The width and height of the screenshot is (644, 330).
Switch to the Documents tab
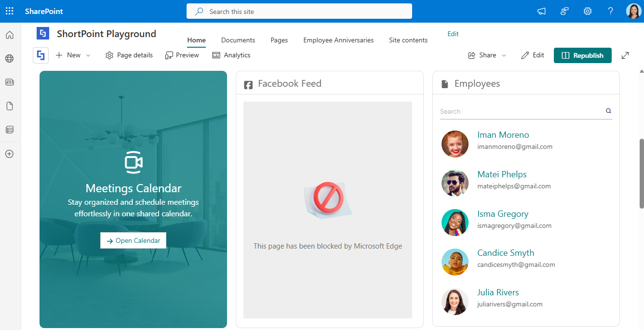pyautogui.click(x=238, y=40)
